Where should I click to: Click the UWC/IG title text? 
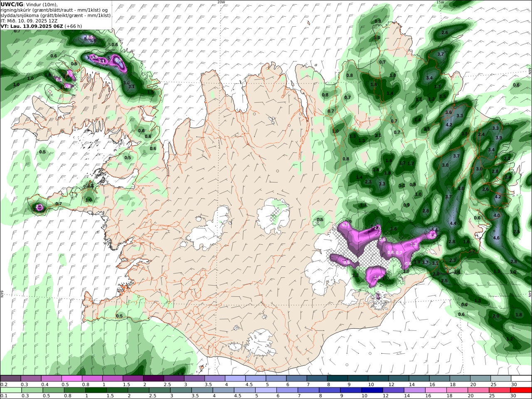12,4
